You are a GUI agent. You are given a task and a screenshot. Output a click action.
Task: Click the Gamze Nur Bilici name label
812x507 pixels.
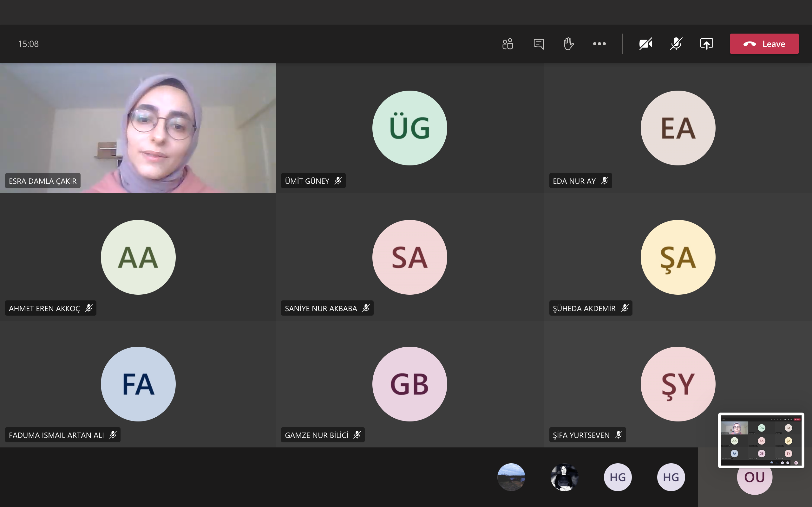tap(317, 435)
